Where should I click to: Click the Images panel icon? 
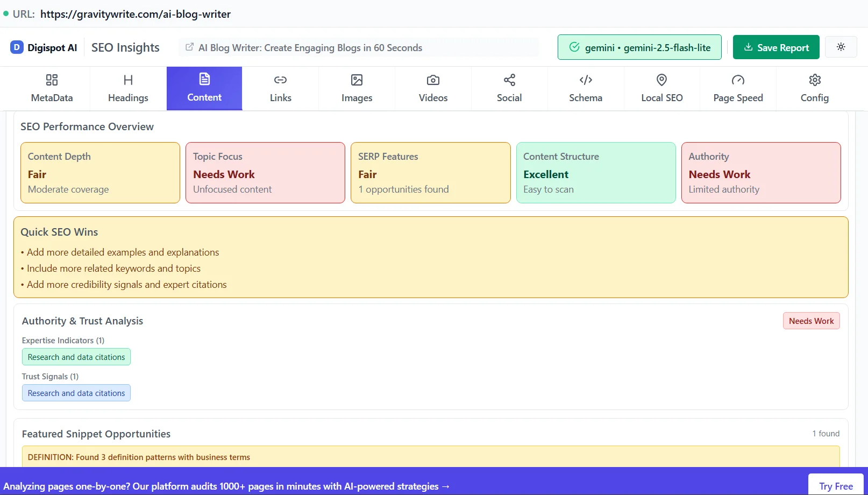pyautogui.click(x=357, y=80)
